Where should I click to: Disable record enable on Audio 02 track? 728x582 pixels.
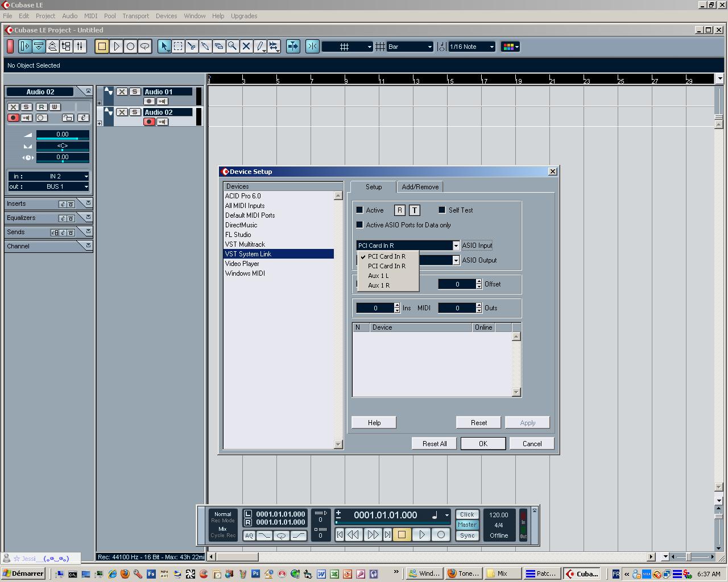pyautogui.click(x=150, y=122)
